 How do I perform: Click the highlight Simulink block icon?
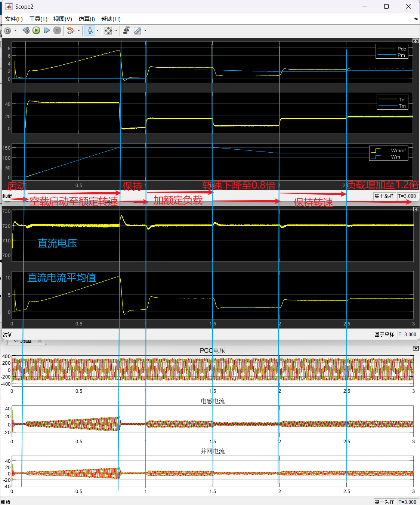coord(70,31)
